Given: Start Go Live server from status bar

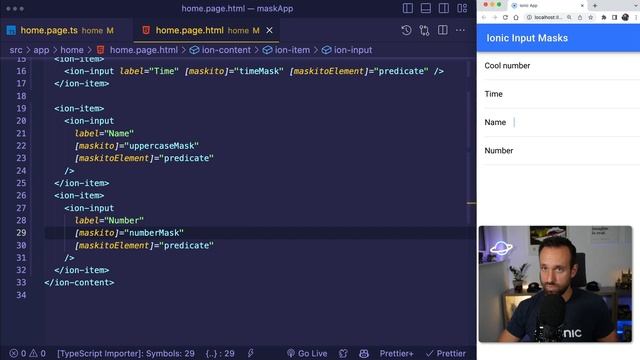Looking at the screenshot, I should coord(307,353).
